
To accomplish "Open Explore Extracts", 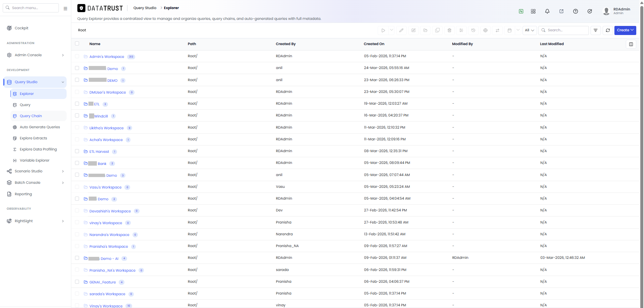I will point(33,138).
